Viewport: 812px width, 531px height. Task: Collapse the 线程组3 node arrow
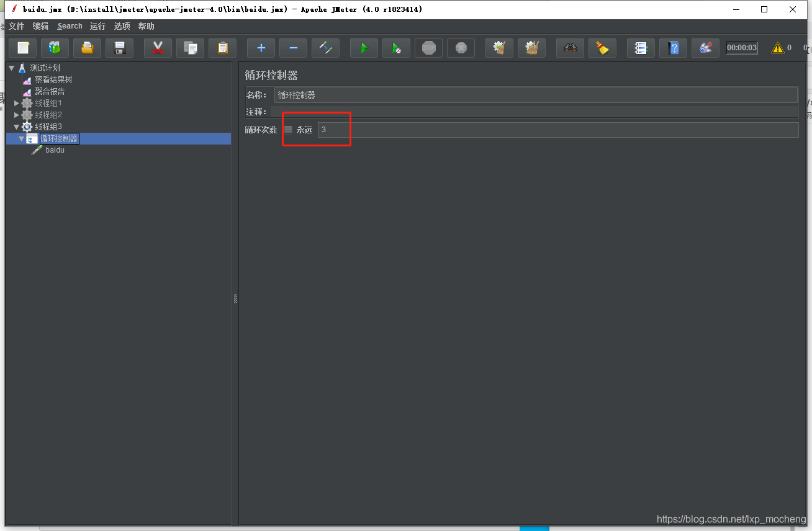click(x=17, y=127)
